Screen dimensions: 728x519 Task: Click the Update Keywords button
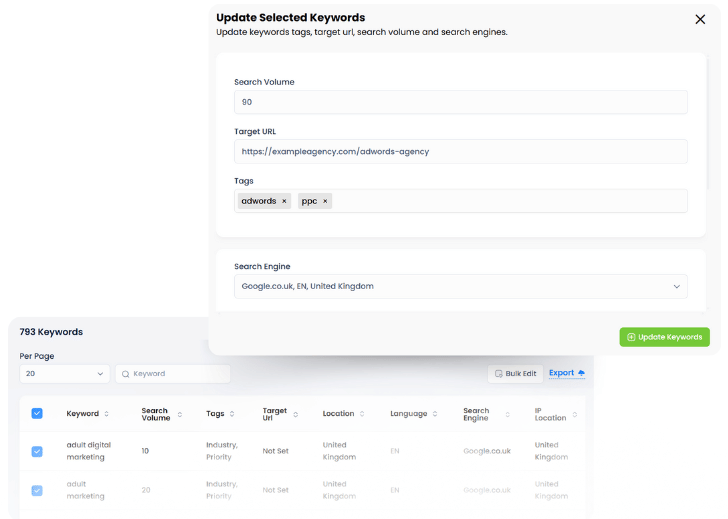click(x=664, y=337)
